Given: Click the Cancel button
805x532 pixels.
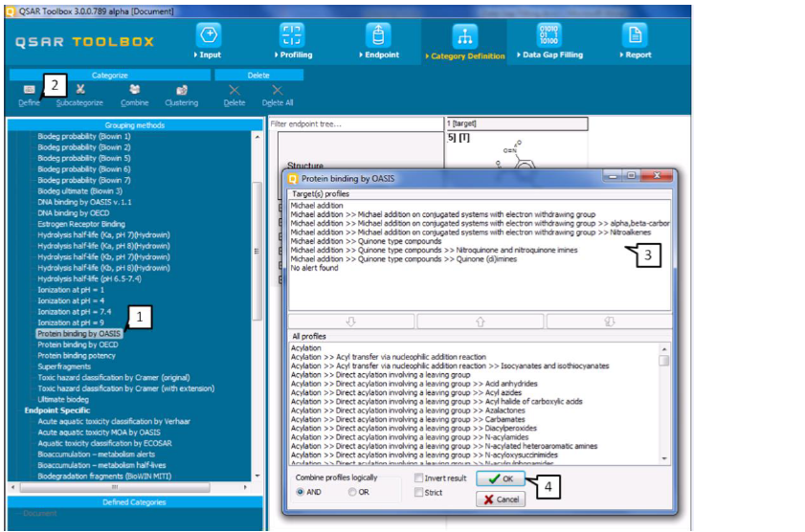Looking at the screenshot, I should point(501,499).
